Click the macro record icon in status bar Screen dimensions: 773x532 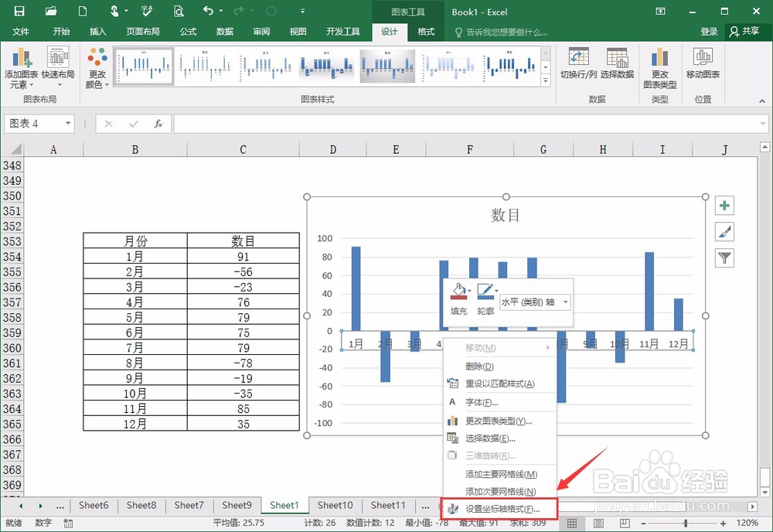coord(68,523)
